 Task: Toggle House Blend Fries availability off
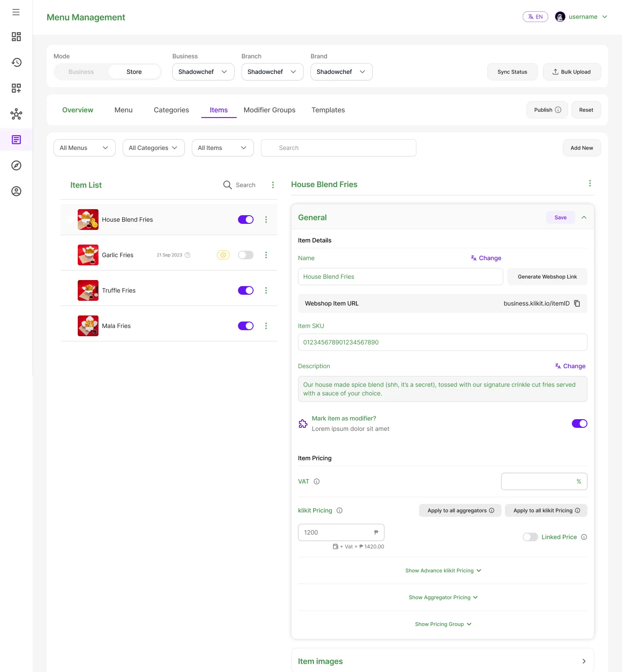pyautogui.click(x=246, y=220)
